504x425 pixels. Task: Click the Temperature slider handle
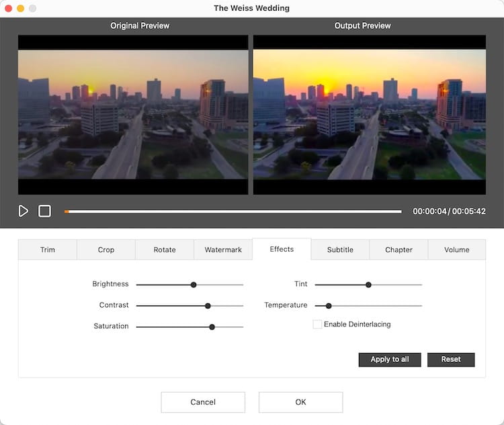coord(329,305)
